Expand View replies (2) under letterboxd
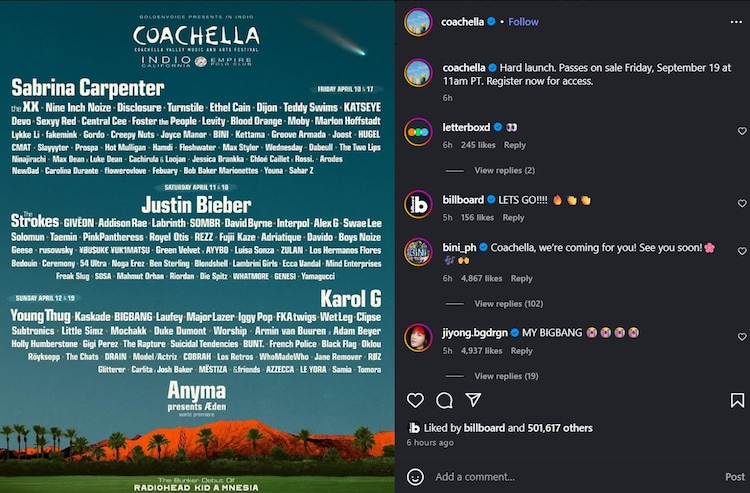The width and height of the screenshot is (750, 493). pyautogui.click(x=505, y=170)
